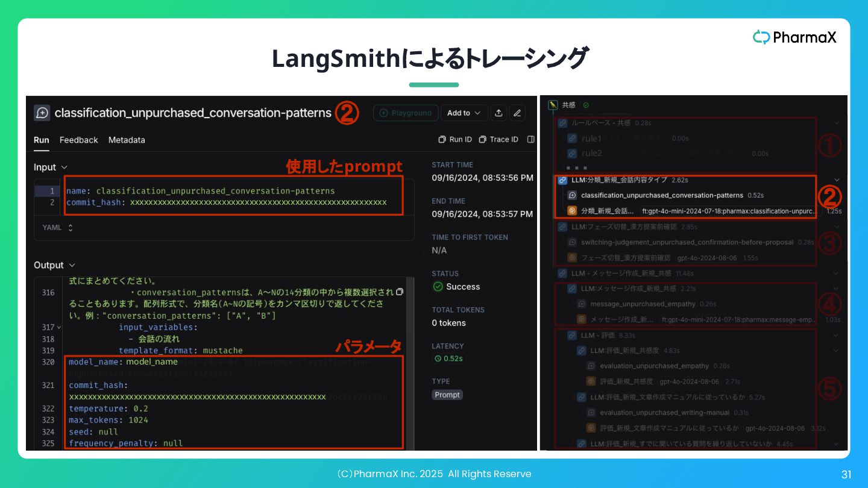Collapse LLM:評価_新規_共感度 using its chevron

pyautogui.click(x=836, y=351)
